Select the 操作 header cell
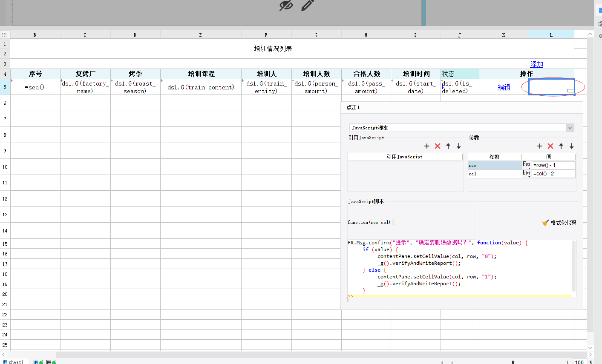Screen dimensions: 602x364 tap(527, 74)
